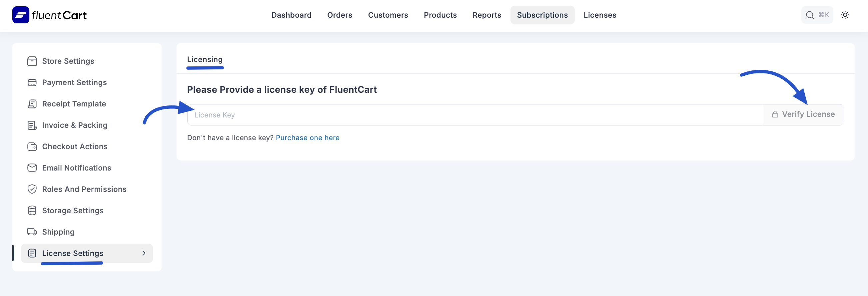Open the Subscriptions menu
This screenshot has height=296, width=868.
coord(542,15)
